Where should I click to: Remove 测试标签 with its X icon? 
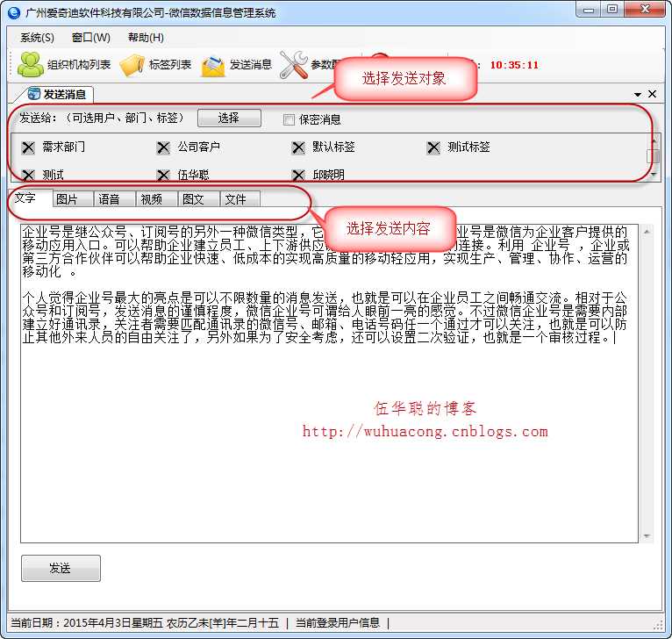433,148
